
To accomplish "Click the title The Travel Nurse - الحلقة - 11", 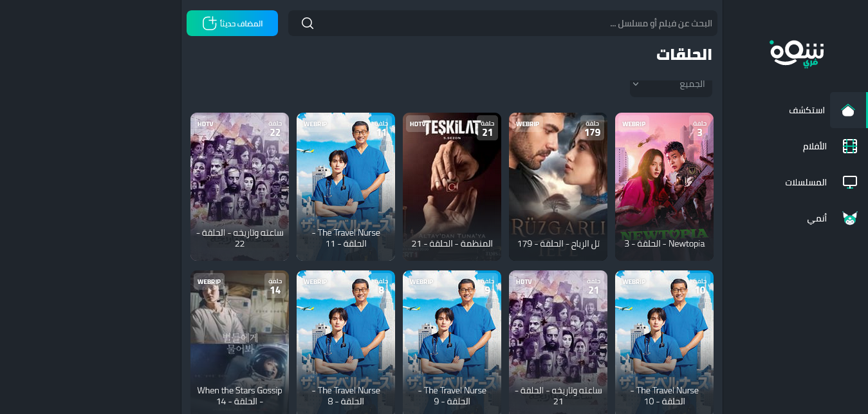I will pos(346,238).
